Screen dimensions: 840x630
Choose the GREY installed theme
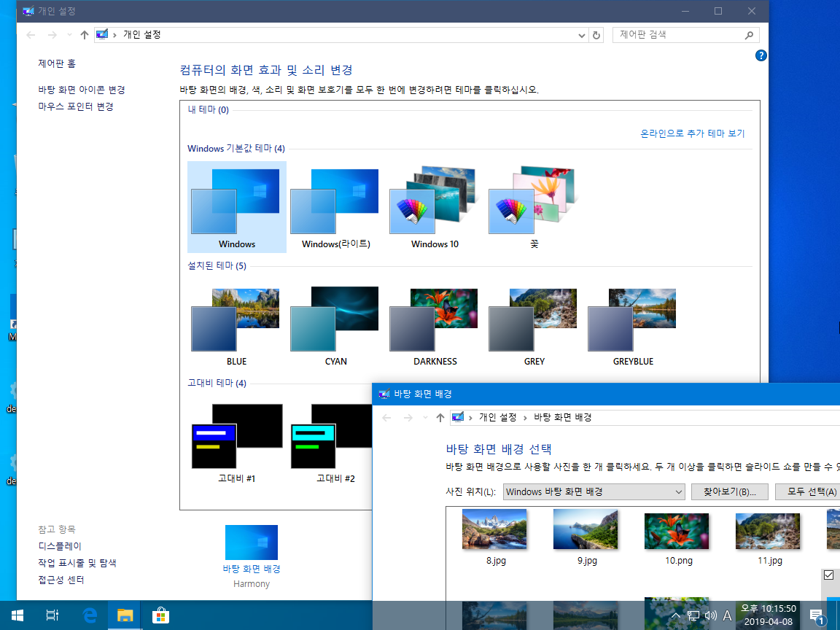[x=534, y=324]
